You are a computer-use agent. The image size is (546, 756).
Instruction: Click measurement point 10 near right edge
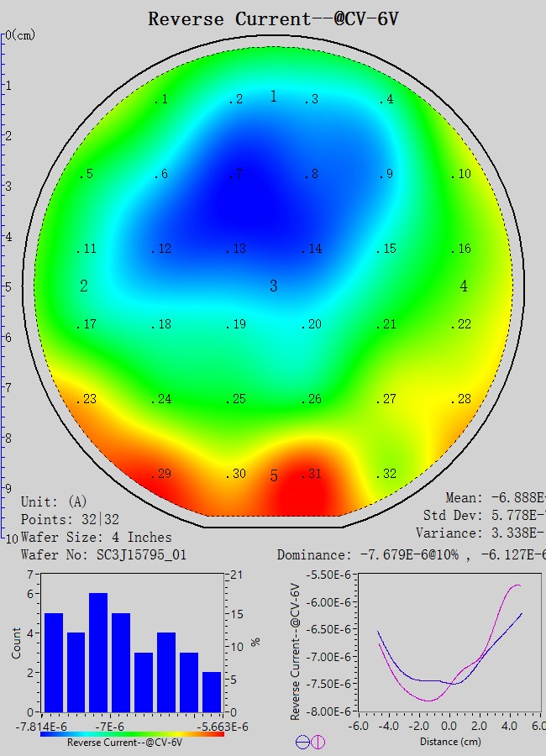click(461, 175)
